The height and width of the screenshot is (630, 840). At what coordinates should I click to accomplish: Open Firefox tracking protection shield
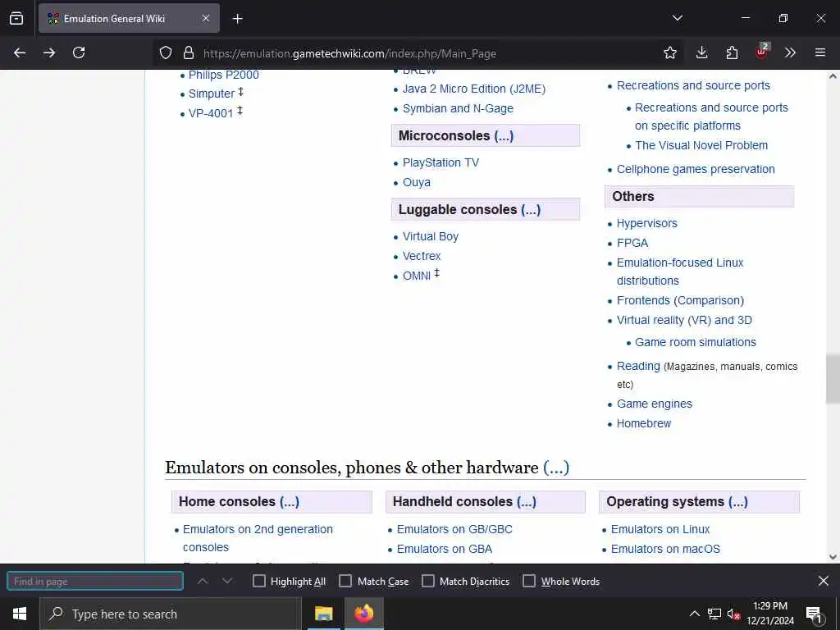[x=166, y=52]
